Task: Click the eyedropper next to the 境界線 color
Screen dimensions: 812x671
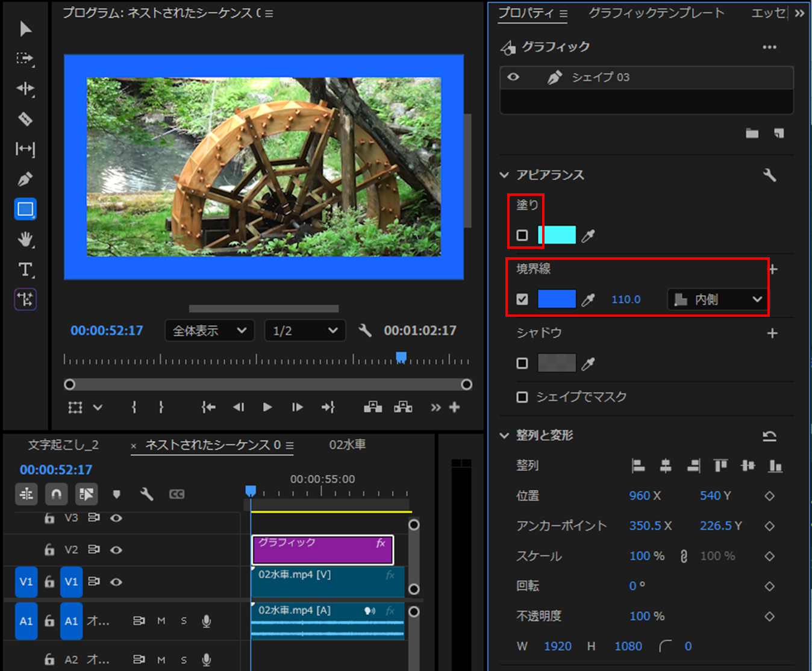Action: pos(589,299)
